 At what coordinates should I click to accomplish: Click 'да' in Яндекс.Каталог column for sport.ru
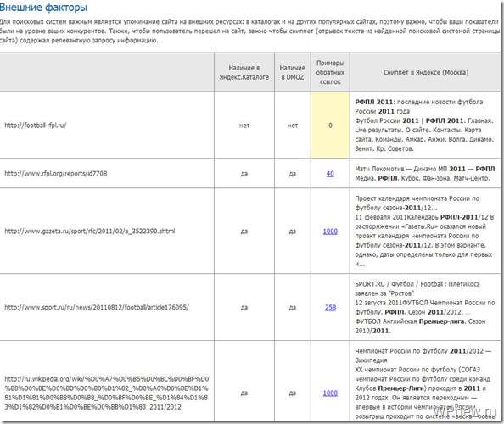click(x=244, y=307)
